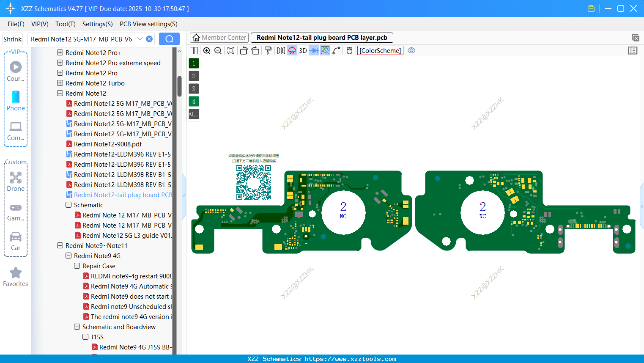The image size is (644, 363).
Task: Activate the paint roller coloring tool
Action: [269, 50]
